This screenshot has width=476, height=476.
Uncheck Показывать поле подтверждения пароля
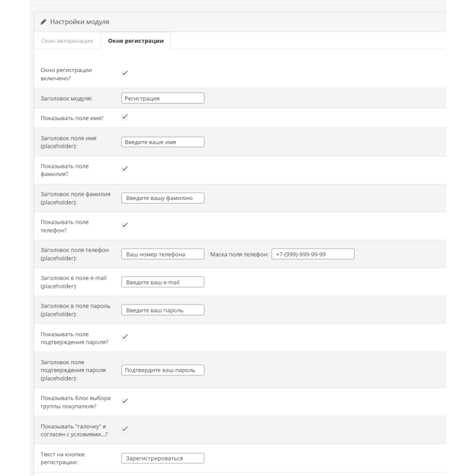(124, 337)
